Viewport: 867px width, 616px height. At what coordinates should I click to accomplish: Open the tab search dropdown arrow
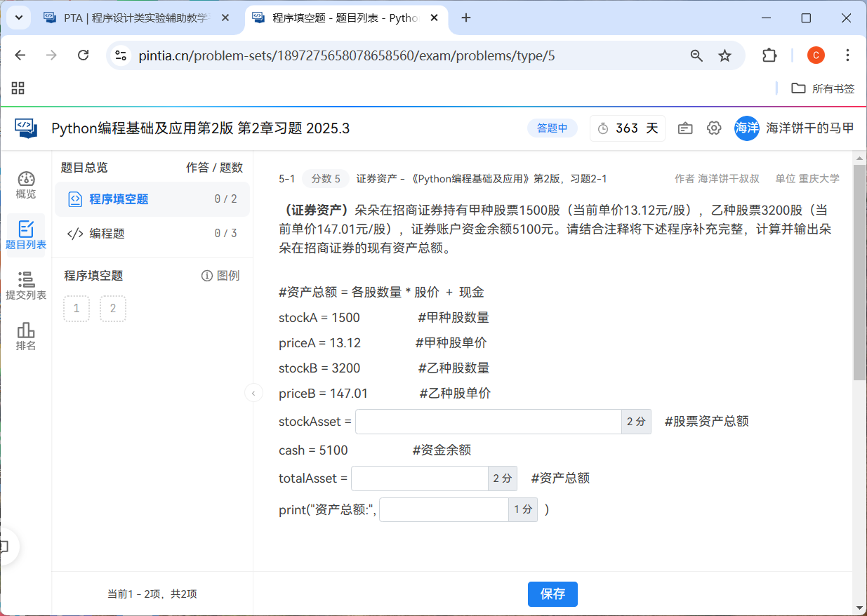[18, 18]
